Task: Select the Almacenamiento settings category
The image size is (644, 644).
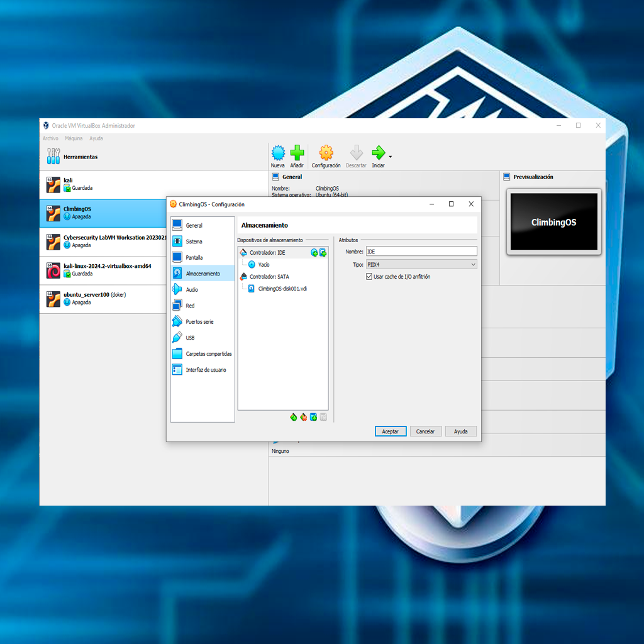Action: tap(203, 274)
